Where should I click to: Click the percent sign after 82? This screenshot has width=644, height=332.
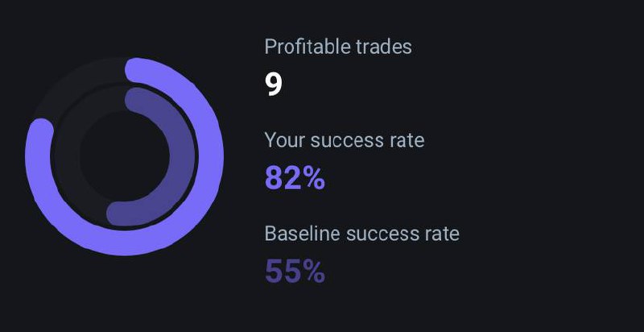[x=312, y=179]
